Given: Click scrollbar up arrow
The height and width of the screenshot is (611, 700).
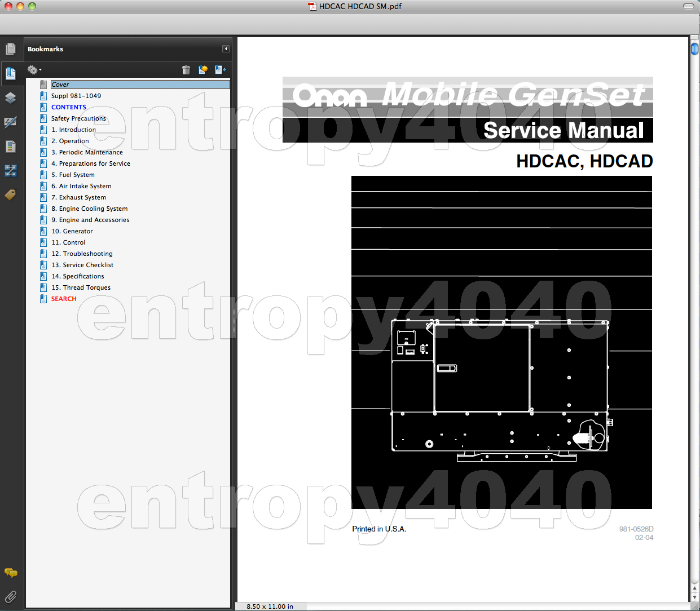Looking at the screenshot, I should [695, 588].
